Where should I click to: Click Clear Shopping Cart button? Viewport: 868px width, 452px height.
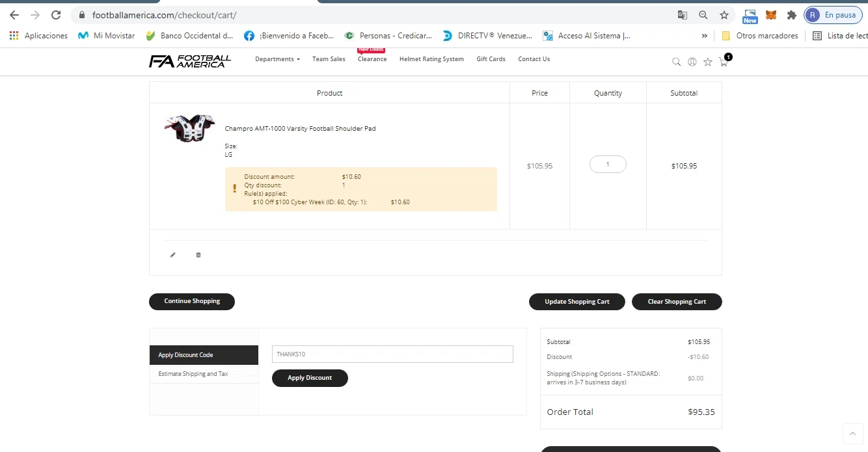click(677, 302)
